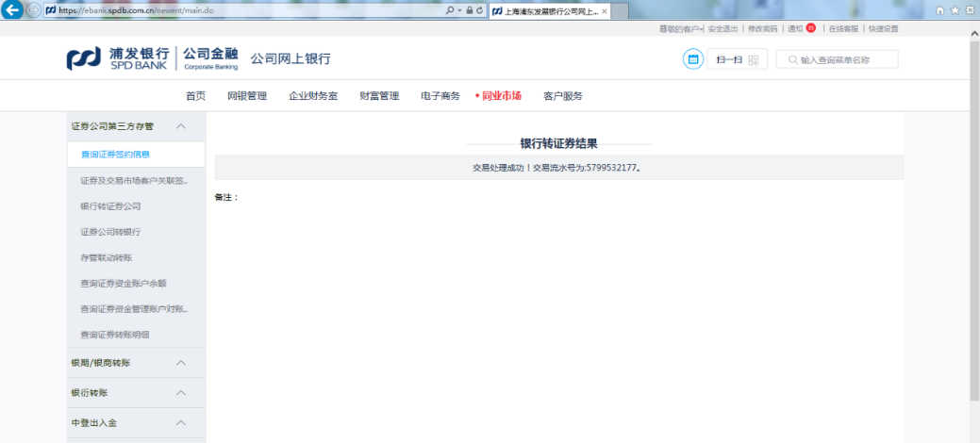Click the browser back arrow button
The image size is (980, 443).
[x=14, y=9]
